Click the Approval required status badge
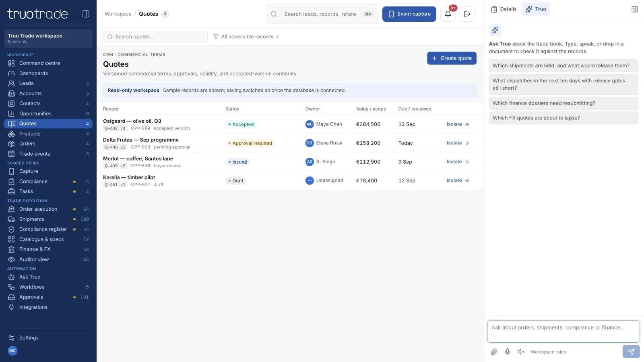This screenshot has width=644, height=362. pos(250,143)
